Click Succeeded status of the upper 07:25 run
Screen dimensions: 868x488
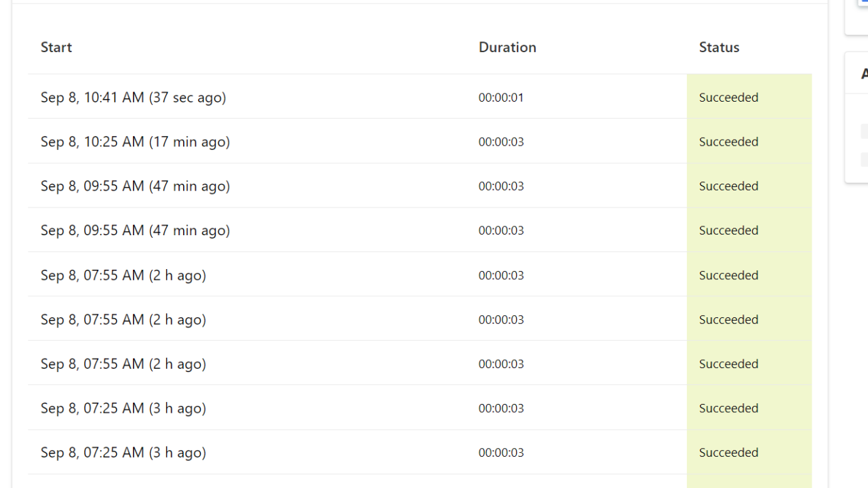[728, 408]
